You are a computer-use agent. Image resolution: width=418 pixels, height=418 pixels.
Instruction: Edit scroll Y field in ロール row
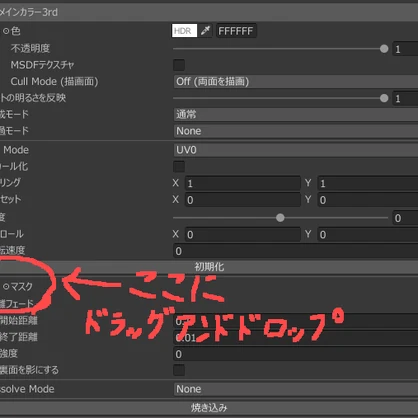click(368, 234)
